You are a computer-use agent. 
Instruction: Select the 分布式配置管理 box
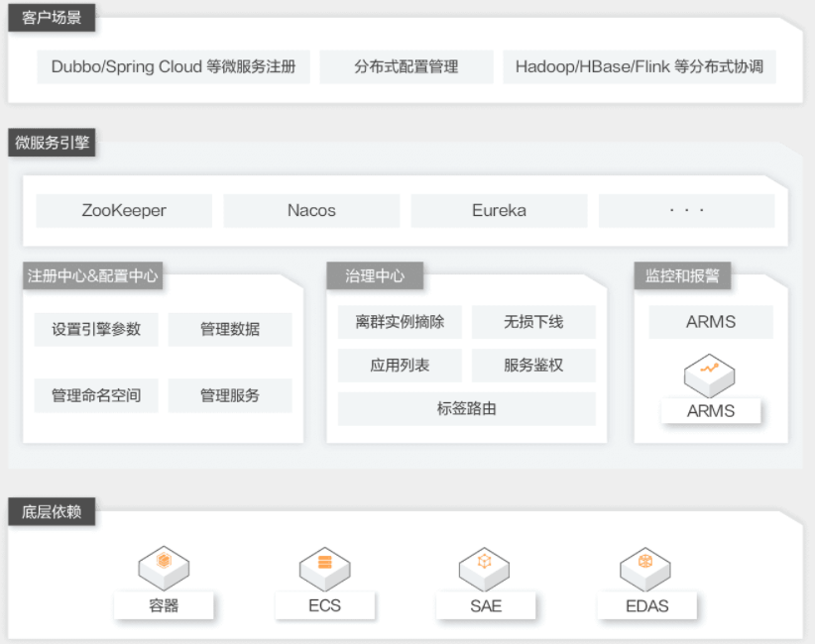pyautogui.click(x=407, y=66)
